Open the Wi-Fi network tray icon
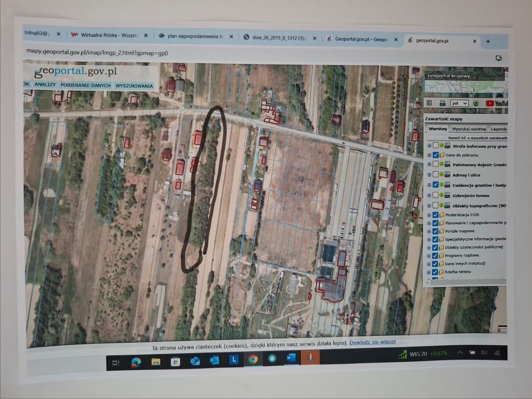 click(497, 353)
